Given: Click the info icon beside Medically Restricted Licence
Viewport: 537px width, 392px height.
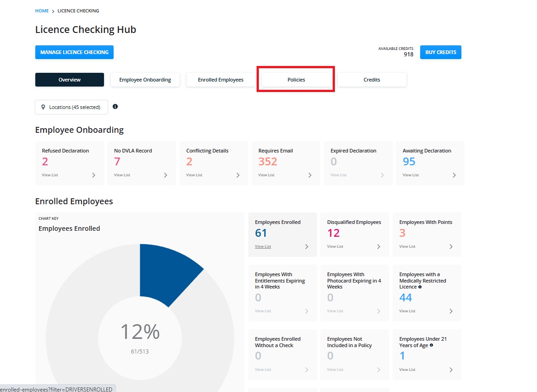Looking at the screenshot, I should [x=420, y=287].
